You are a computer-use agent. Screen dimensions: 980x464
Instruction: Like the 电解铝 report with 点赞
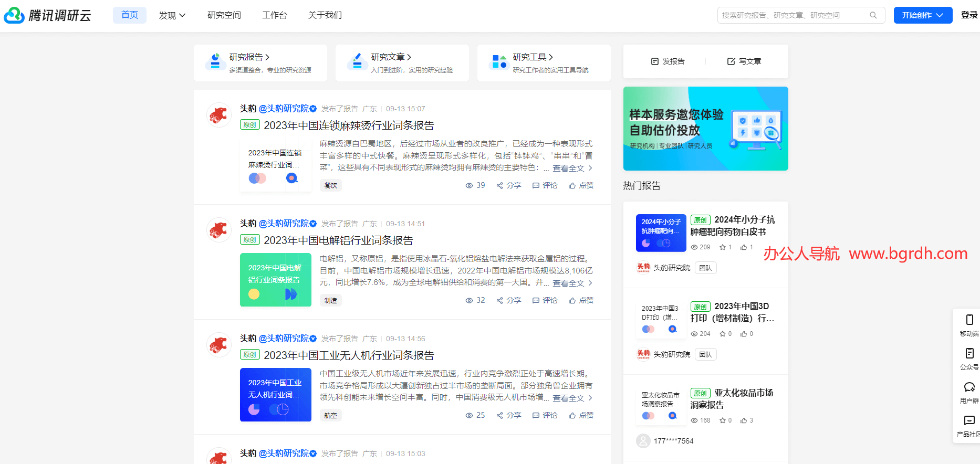point(581,300)
